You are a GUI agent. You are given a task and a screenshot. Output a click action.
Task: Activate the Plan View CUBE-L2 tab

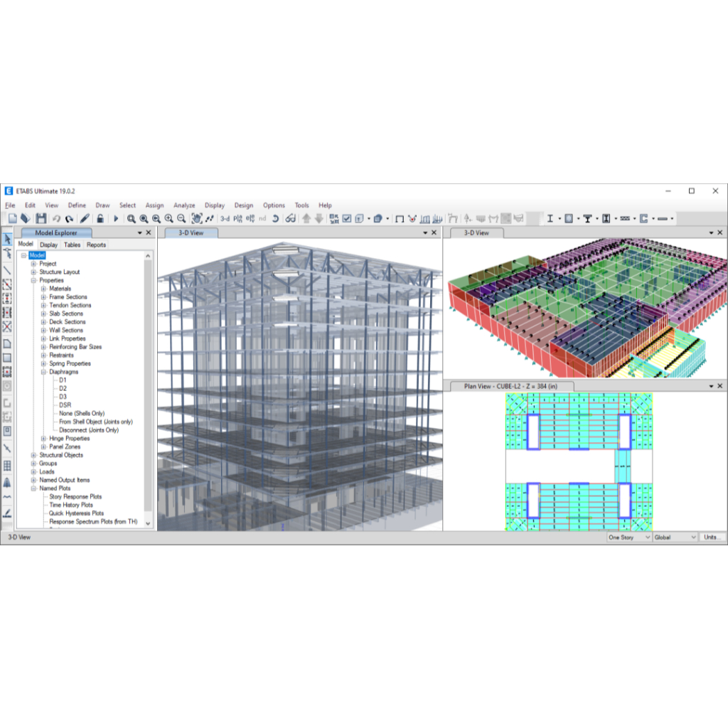[510, 386]
